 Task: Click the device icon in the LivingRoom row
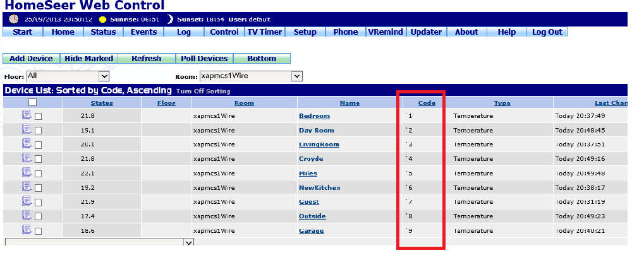27,143
